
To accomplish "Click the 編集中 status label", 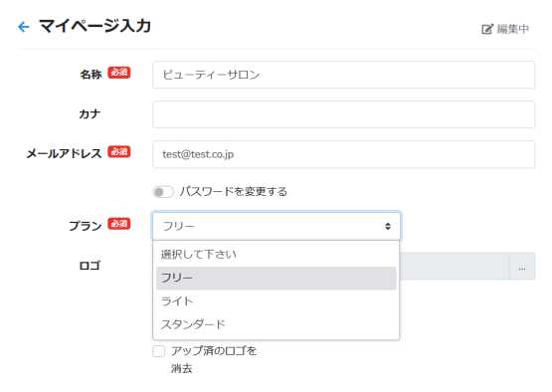I will 512,29.
